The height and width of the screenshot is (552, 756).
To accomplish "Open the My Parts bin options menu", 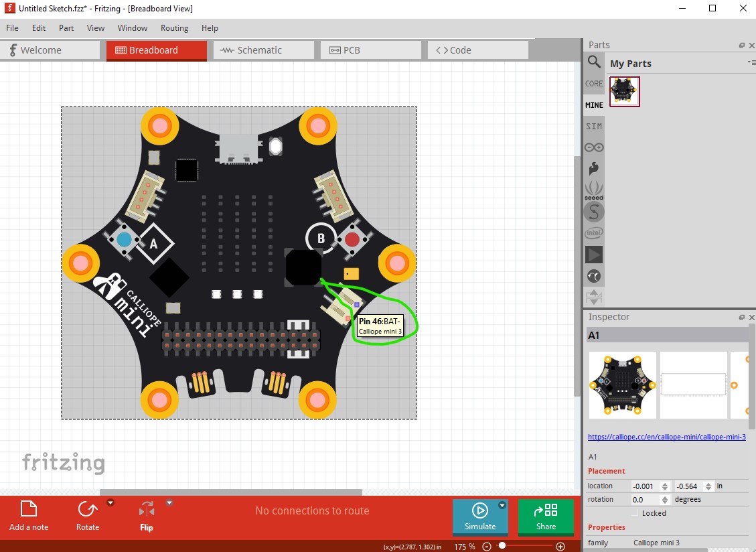I will click(x=752, y=63).
